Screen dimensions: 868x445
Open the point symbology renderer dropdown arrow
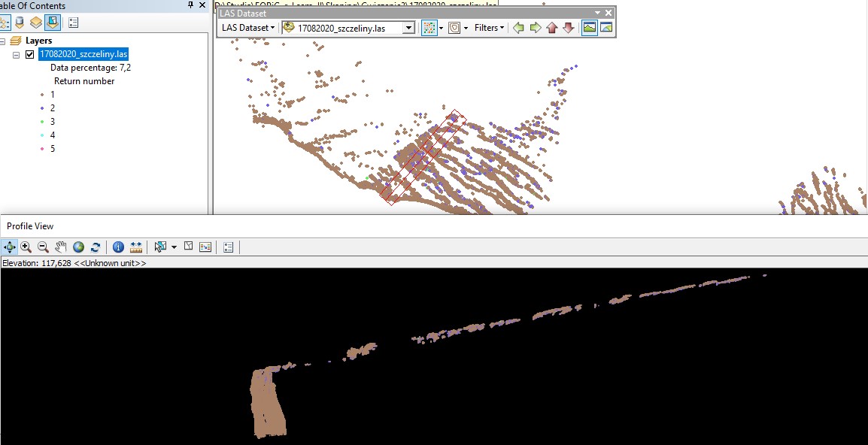tap(442, 28)
